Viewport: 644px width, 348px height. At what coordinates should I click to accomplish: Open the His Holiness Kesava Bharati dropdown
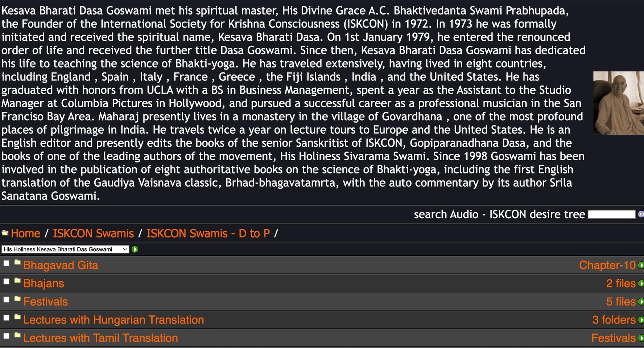pos(65,249)
